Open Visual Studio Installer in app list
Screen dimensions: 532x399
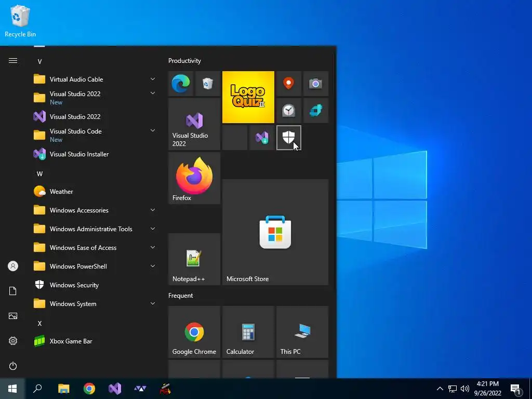coord(95,154)
